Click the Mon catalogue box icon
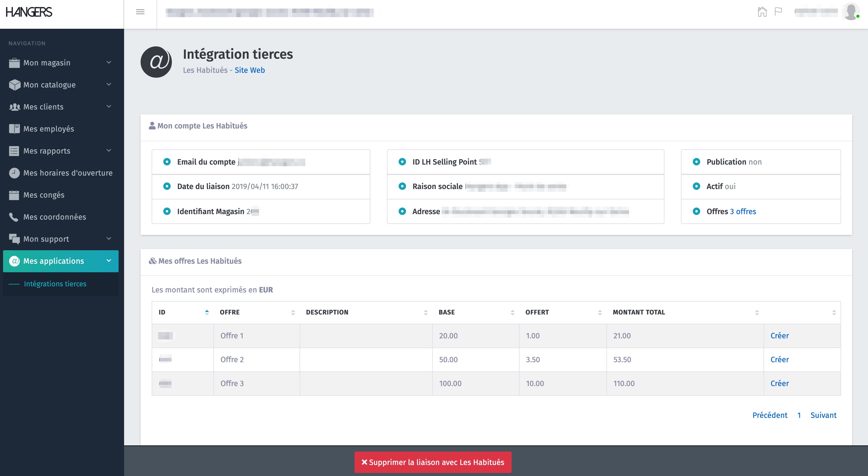The height and width of the screenshot is (476, 868). point(14,85)
